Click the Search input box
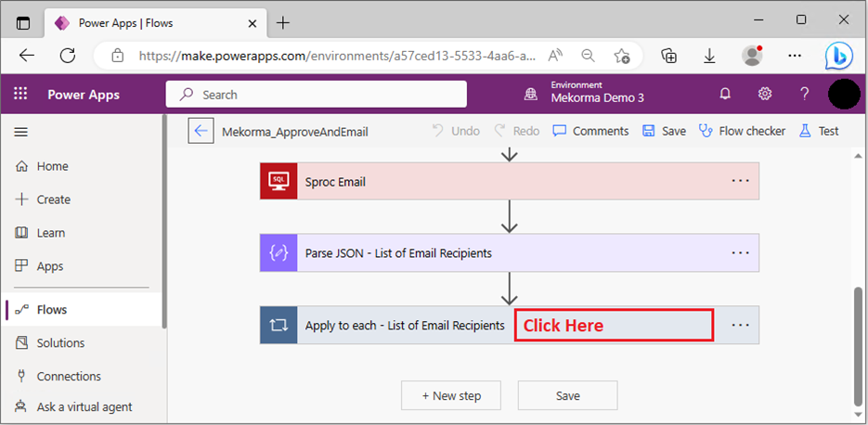 coord(317,94)
